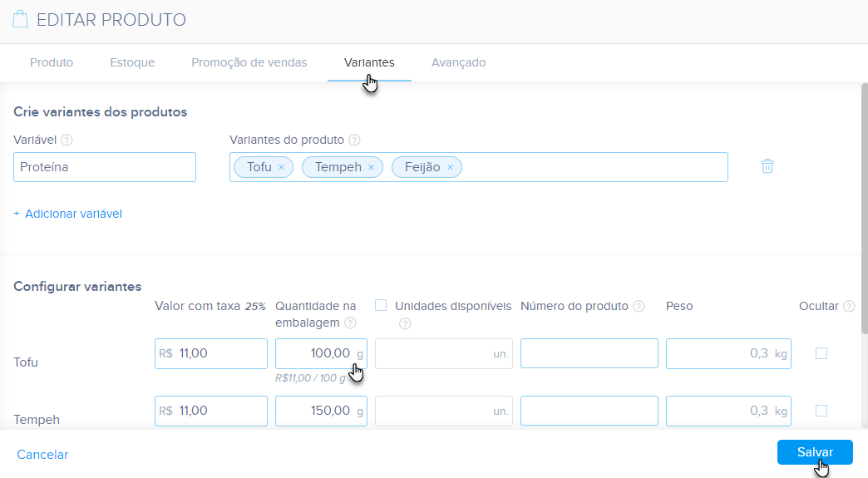Click the Peso column header
868x478 pixels.
point(679,306)
